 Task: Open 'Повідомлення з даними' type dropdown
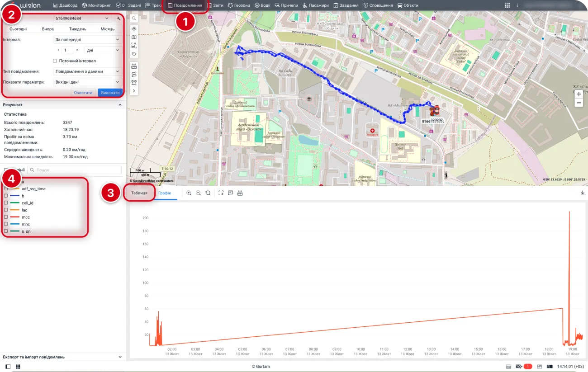point(87,71)
